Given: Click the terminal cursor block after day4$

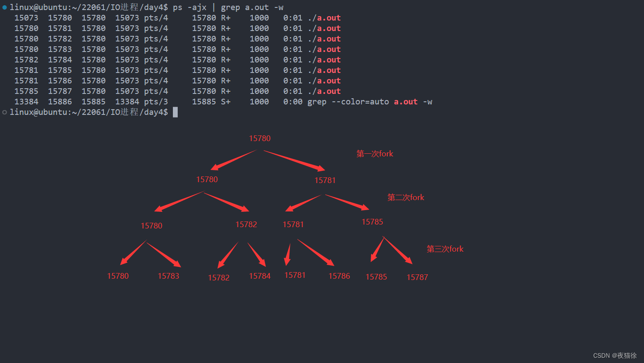Looking at the screenshot, I should (175, 112).
